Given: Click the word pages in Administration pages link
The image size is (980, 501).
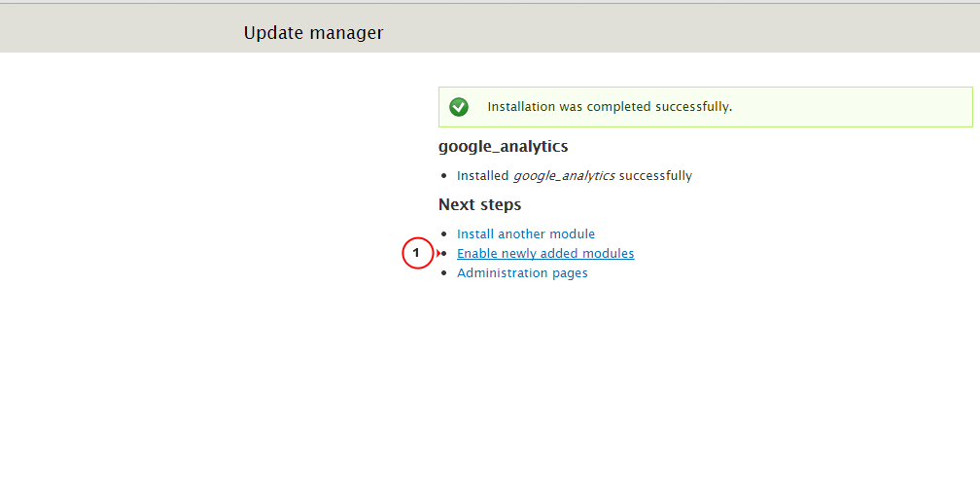Looking at the screenshot, I should [570, 273].
